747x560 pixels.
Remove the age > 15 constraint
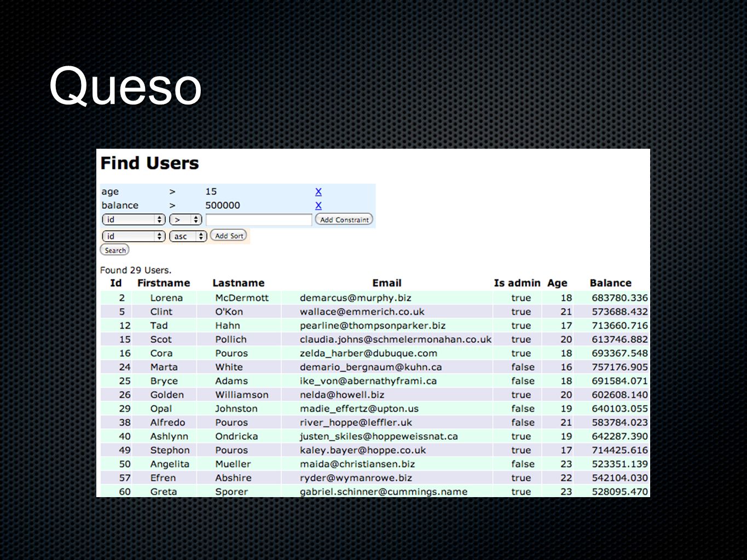point(319,191)
